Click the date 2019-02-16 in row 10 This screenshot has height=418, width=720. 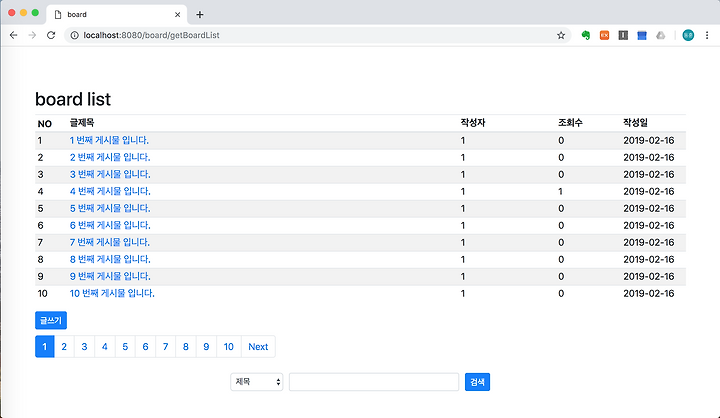(648, 293)
